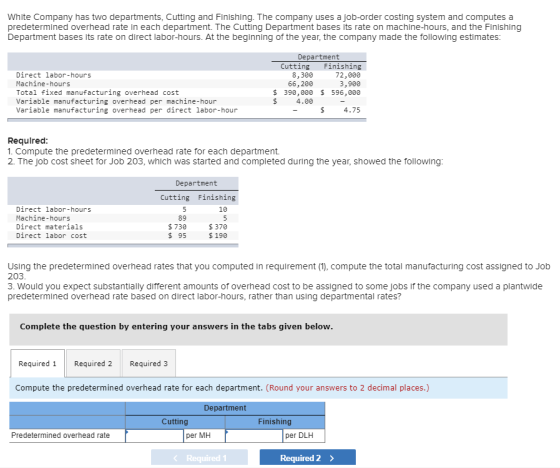
Task: Open the Required 2 tab
Action: coord(93,363)
